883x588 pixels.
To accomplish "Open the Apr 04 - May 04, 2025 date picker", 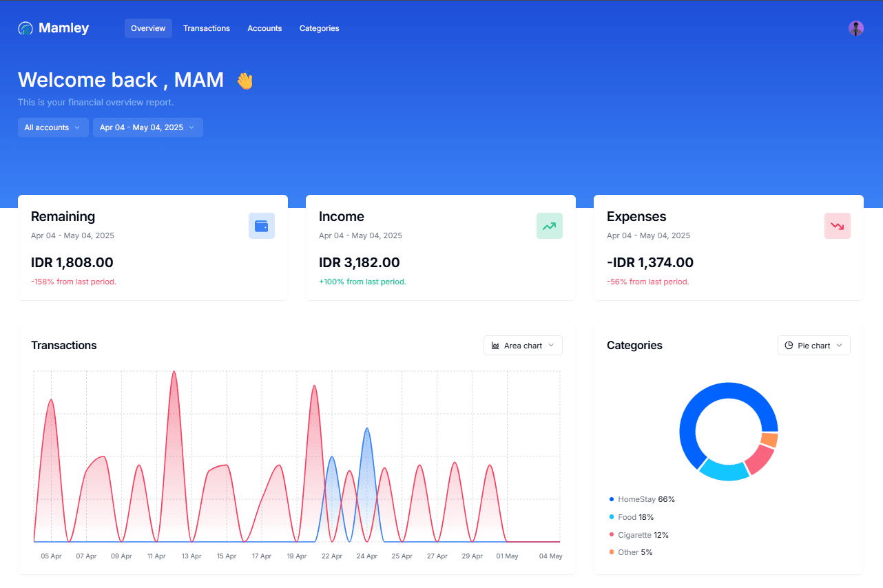I will [147, 127].
